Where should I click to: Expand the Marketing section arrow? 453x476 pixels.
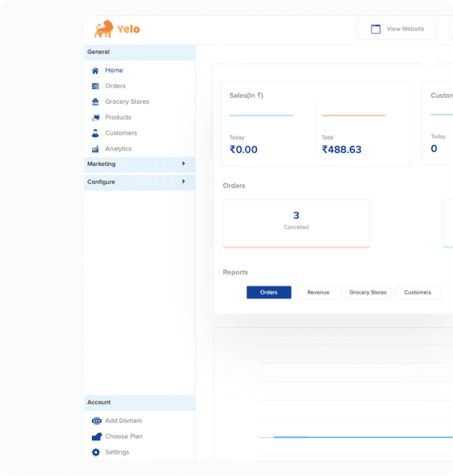(x=183, y=164)
